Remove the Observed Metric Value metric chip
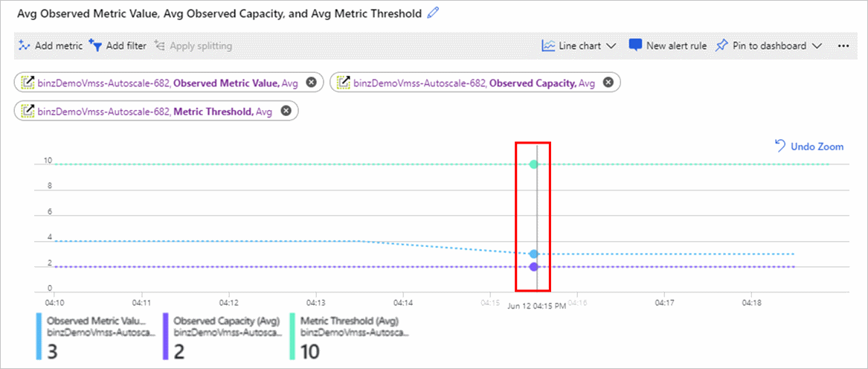868x369 pixels. (x=311, y=83)
